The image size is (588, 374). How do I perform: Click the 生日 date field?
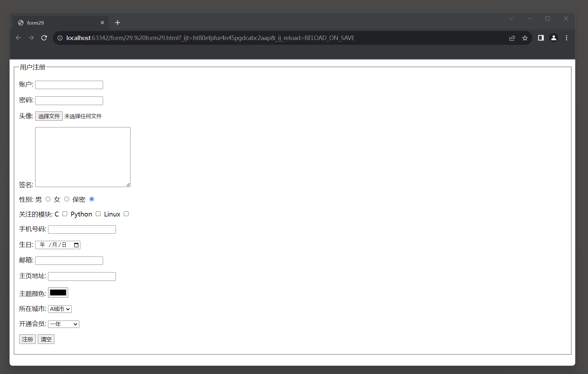[58, 245]
